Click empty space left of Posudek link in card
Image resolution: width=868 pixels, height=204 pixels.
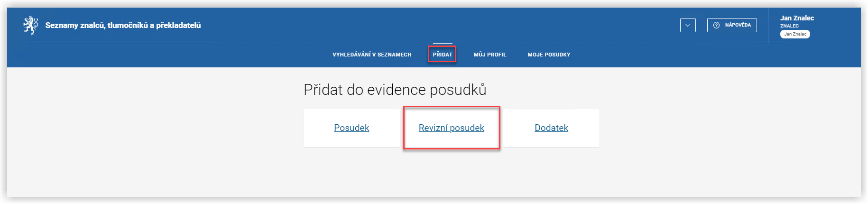318,128
